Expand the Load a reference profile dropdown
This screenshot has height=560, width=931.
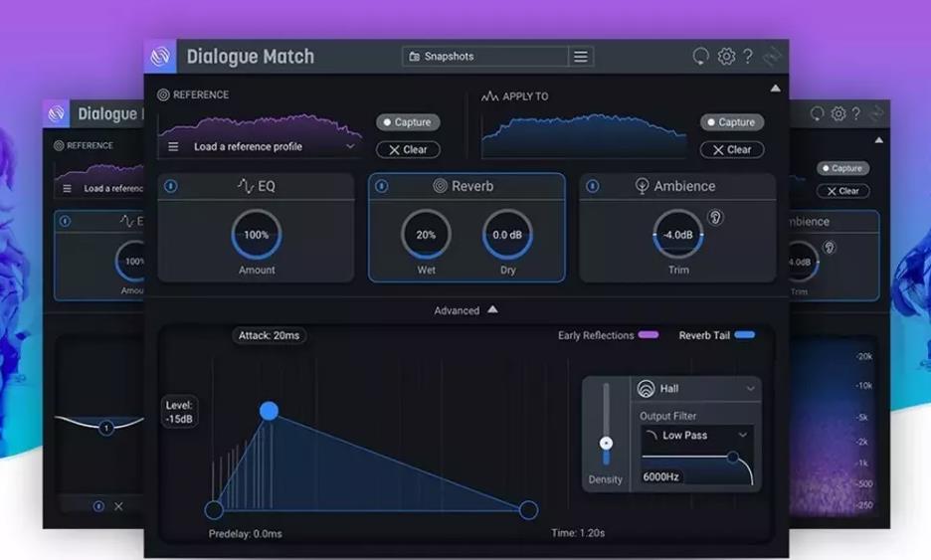pyautogui.click(x=350, y=146)
